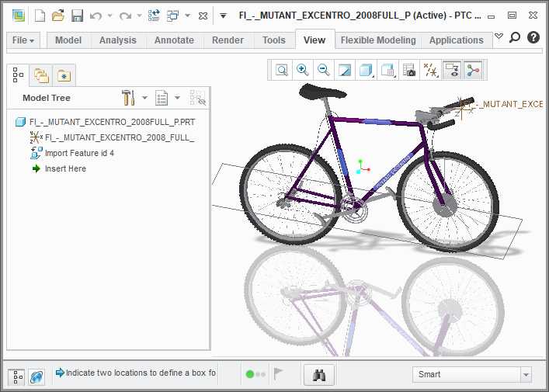The image size is (549, 392).
Task: Switch to the Model tab
Action: pos(68,40)
